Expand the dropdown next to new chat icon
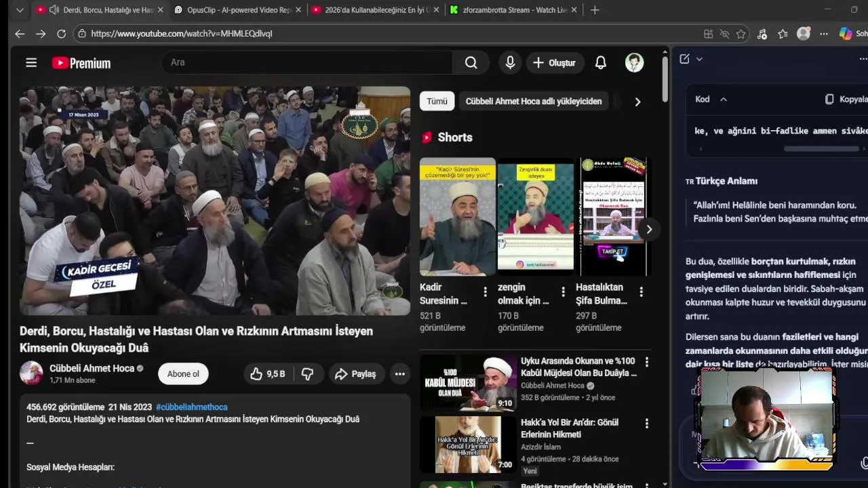The height and width of the screenshot is (488, 868). pyautogui.click(x=699, y=59)
